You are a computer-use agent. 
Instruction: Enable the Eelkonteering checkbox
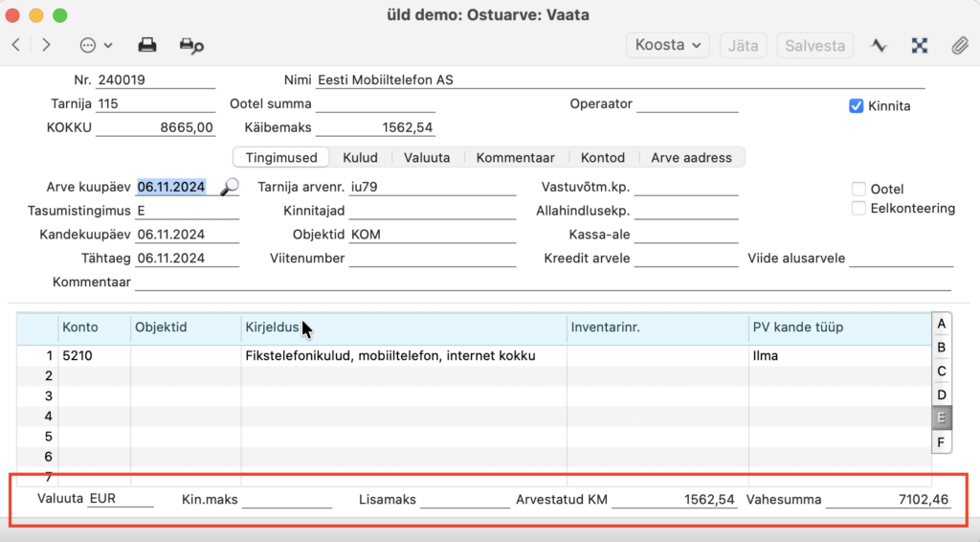[858, 208]
